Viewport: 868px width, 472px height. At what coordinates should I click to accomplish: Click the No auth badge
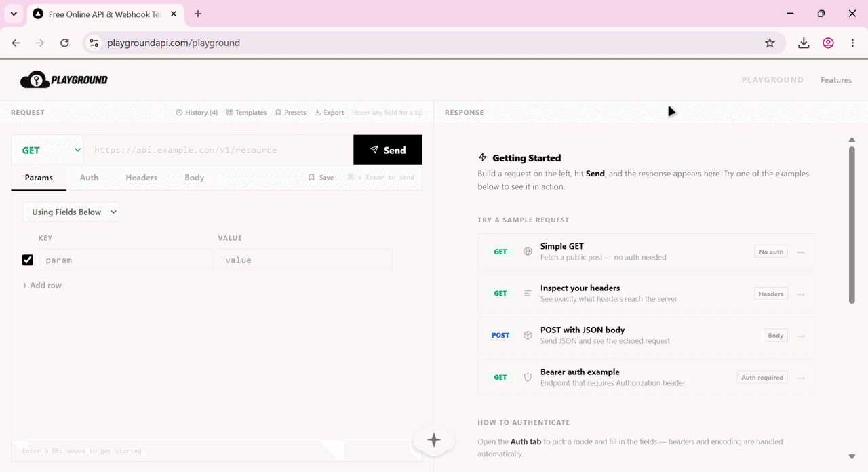tap(771, 252)
